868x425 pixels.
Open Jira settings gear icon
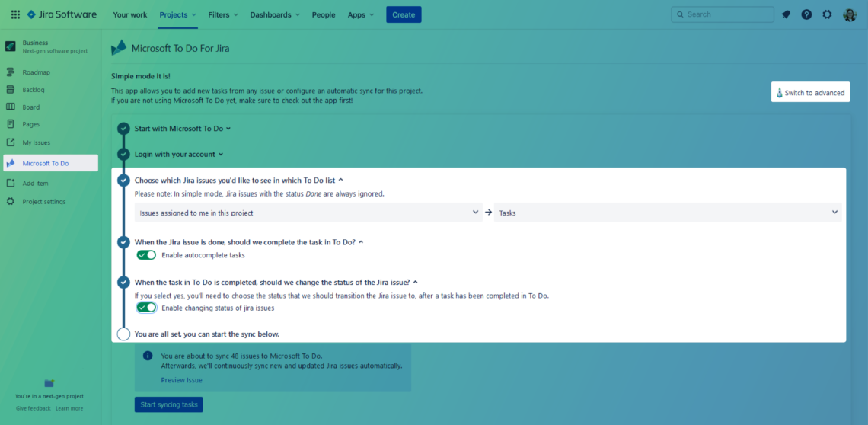[827, 15]
